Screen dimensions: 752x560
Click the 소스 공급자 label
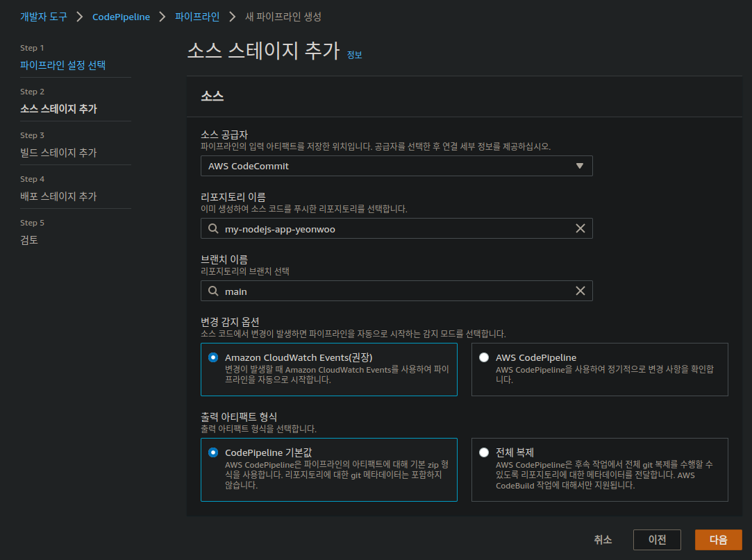pos(224,135)
